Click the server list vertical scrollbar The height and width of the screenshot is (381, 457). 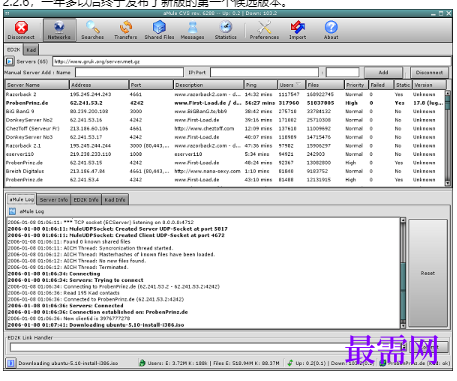448,137
